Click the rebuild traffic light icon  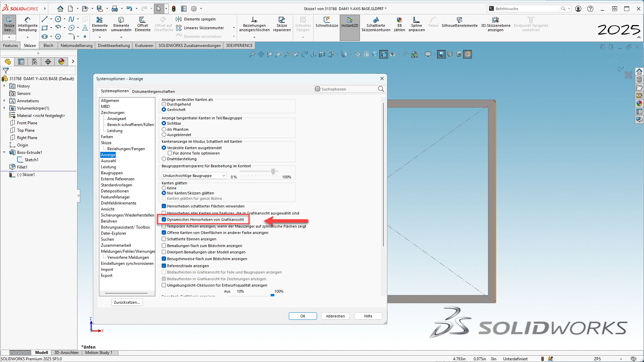point(174,9)
